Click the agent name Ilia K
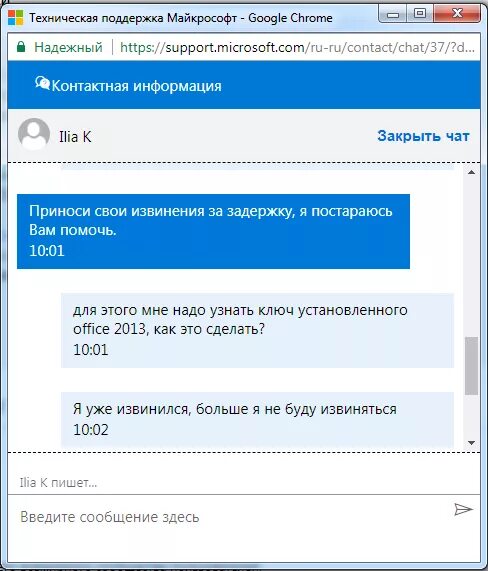Image resolution: width=488 pixels, height=571 pixels. coord(75,137)
